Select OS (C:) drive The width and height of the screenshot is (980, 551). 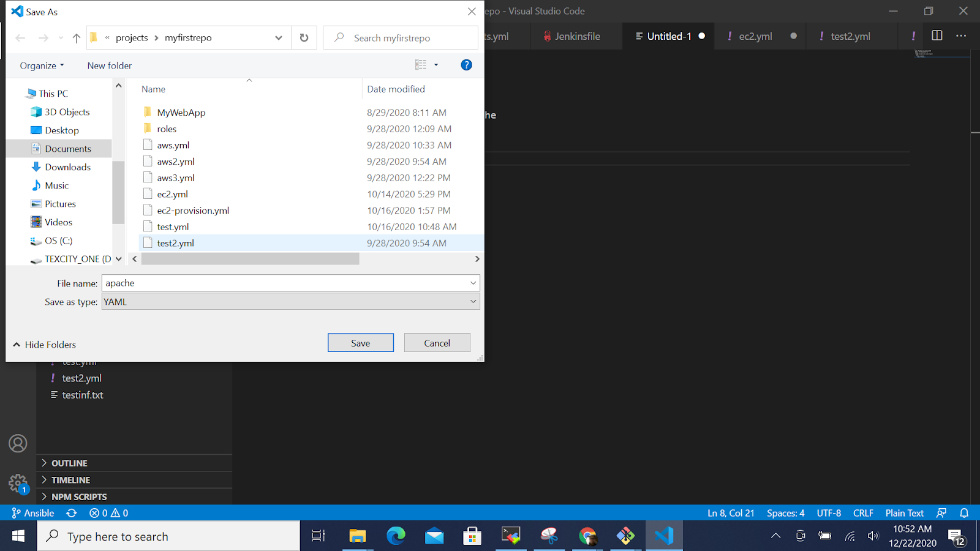[58, 241]
